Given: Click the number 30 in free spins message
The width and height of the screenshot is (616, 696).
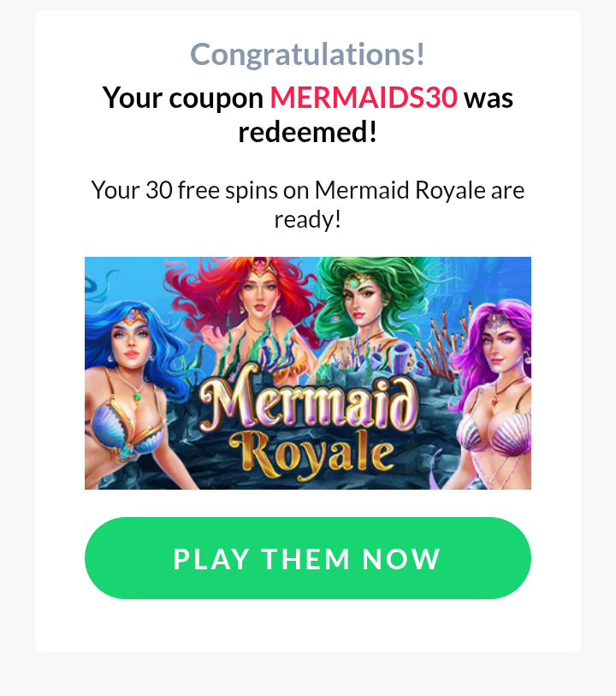Looking at the screenshot, I should [x=159, y=190].
